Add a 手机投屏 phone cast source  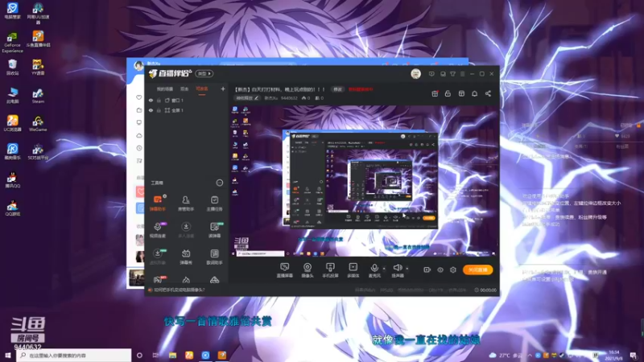(x=330, y=270)
